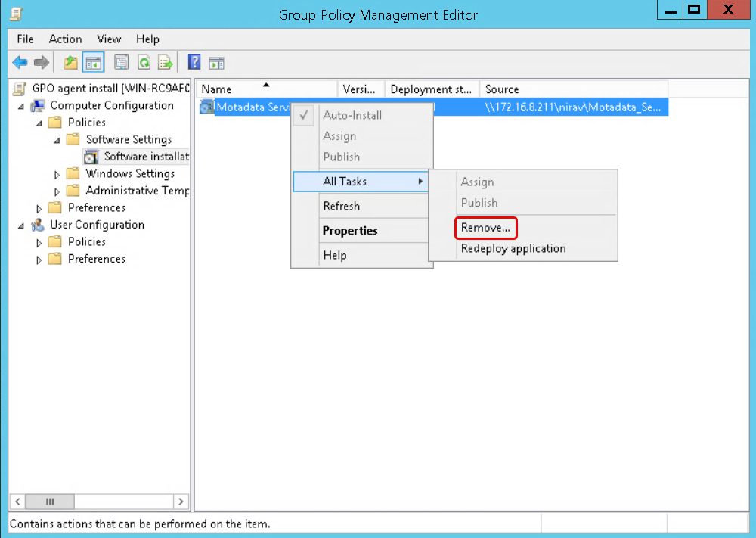
Task: Toggle the Show/Hide Console Tree icon
Action: pyautogui.click(x=94, y=62)
